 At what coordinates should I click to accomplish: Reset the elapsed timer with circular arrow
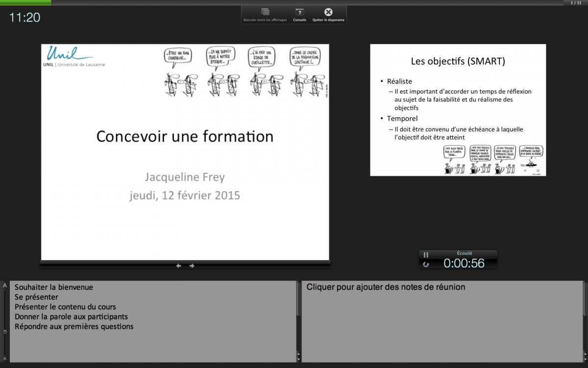point(426,264)
